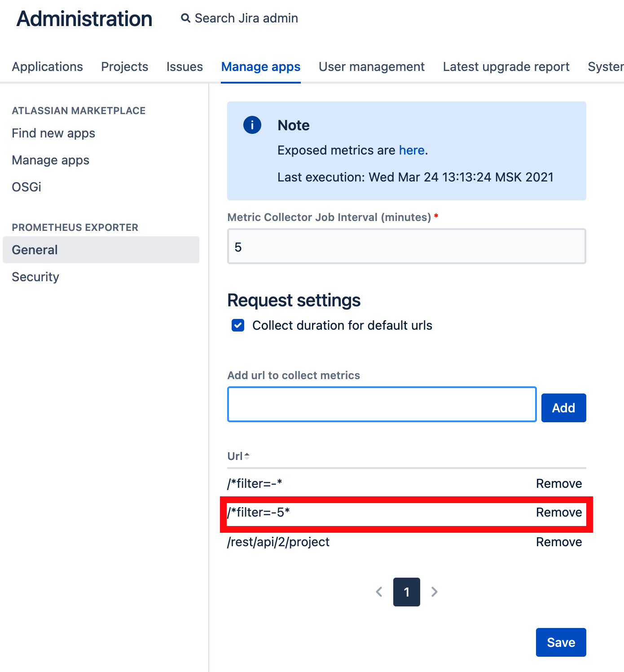Go to the next page chevron

pos(434,592)
